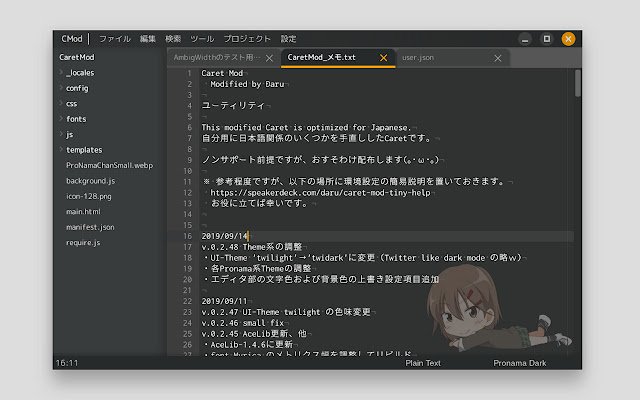Expand the fonts folder
The height and width of the screenshot is (400, 640).
(61, 119)
